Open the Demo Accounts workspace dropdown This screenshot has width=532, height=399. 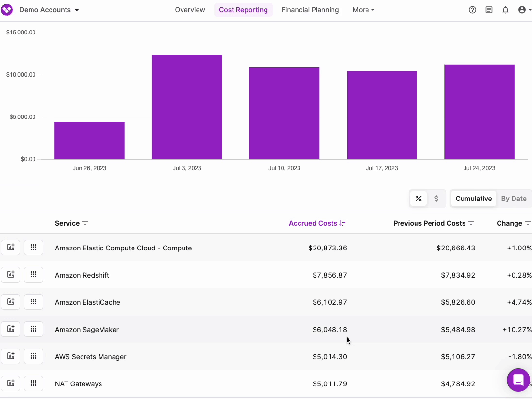(49, 10)
